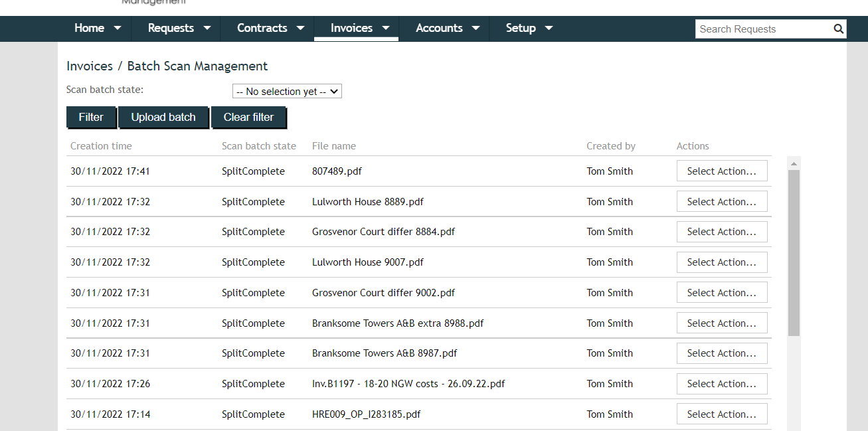Open the Accounts dropdown arrow
This screenshot has width=868, height=431.
[476, 29]
